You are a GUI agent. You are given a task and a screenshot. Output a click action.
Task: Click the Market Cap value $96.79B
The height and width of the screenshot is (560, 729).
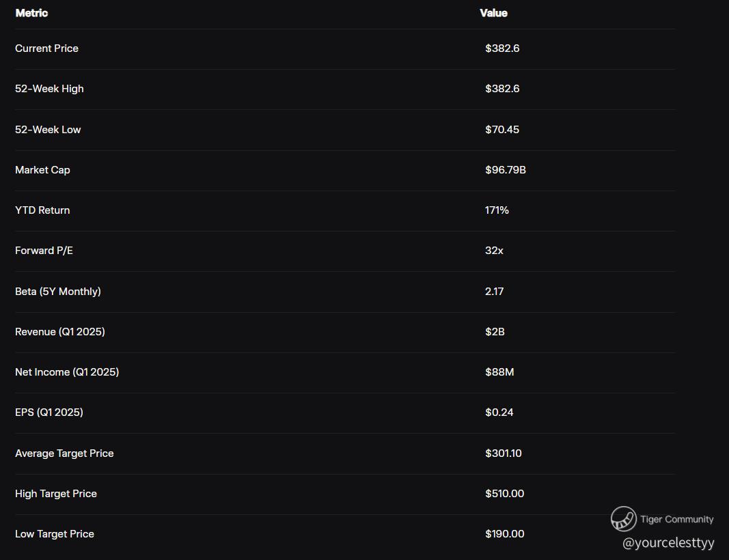click(x=505, y=170)
